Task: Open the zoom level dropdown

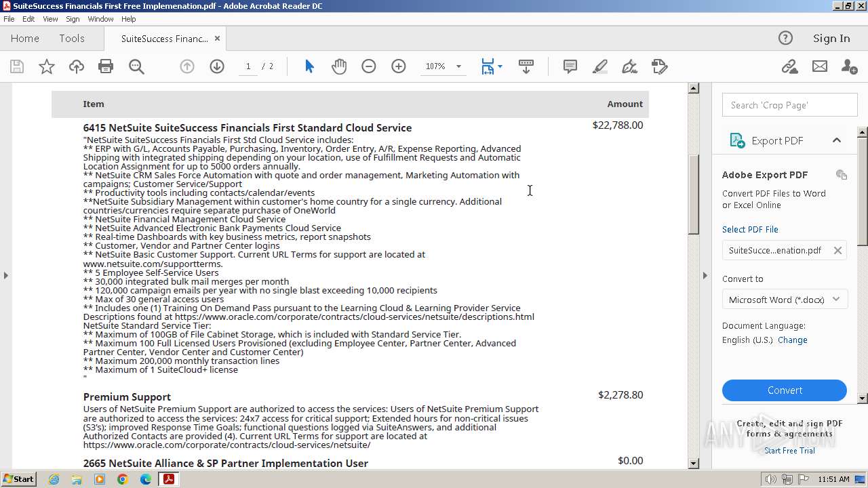Action: point(458,66)
